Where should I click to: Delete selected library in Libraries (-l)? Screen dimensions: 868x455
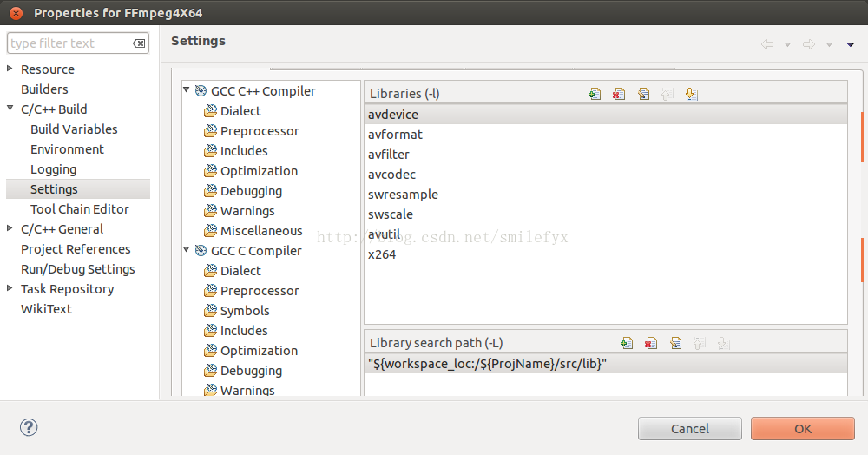619,94
